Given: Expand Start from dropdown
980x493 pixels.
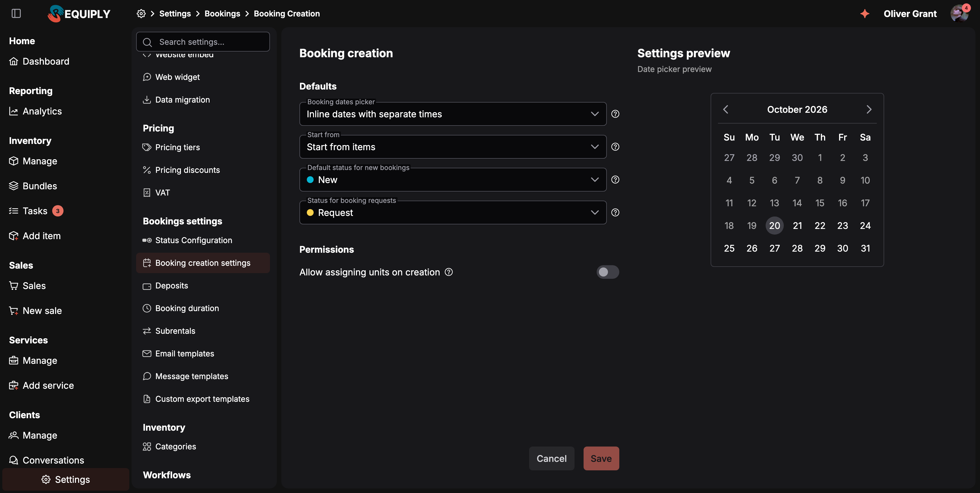Looking at the screenshot, I should click(453, 147).
